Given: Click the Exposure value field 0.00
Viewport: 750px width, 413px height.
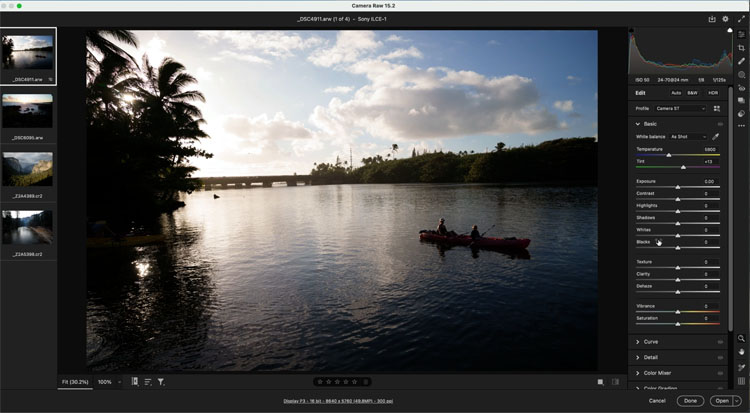Looking at the screenshot, I should (x=710, y=181).
